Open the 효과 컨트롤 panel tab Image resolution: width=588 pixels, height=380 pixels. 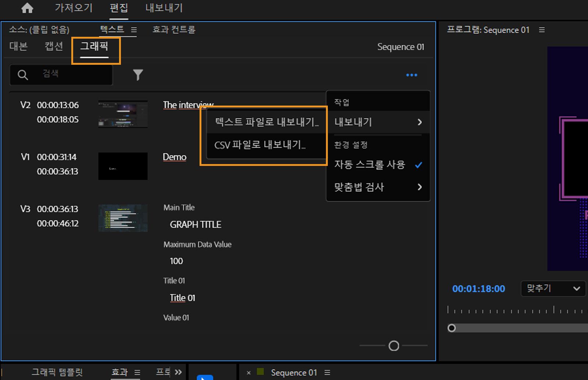tap(174, 30)
